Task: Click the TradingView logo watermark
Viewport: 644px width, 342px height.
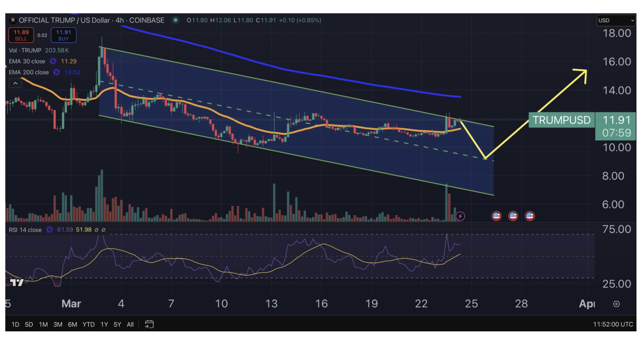Action: click(x=17, y=282)
